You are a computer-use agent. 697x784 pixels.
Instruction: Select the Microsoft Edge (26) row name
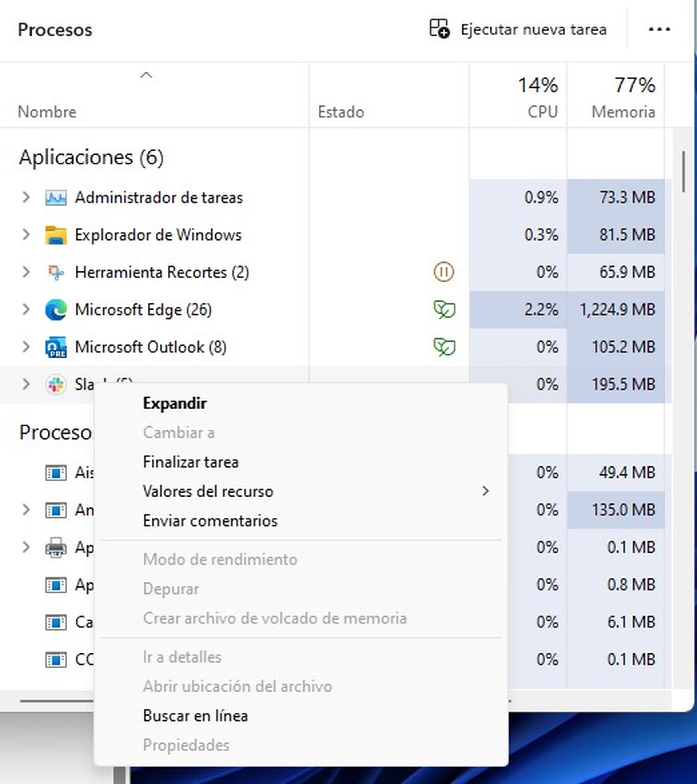tap(143, 310)
